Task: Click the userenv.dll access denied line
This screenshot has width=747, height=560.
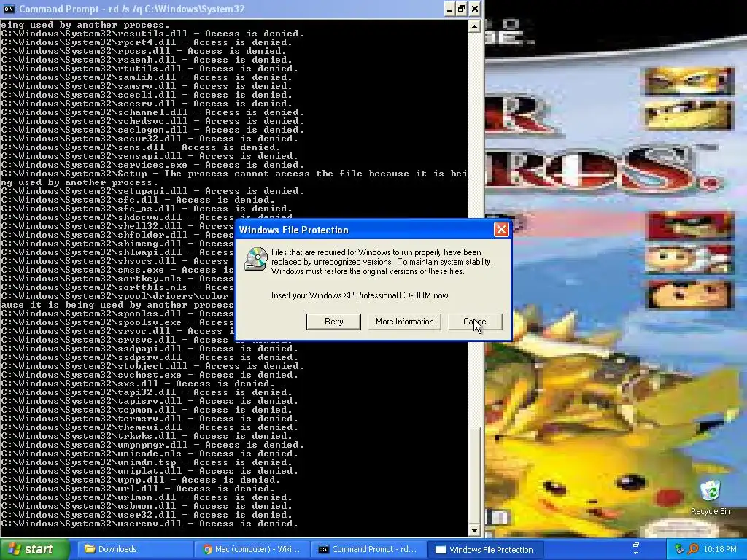Action: [x=150, y=524]
